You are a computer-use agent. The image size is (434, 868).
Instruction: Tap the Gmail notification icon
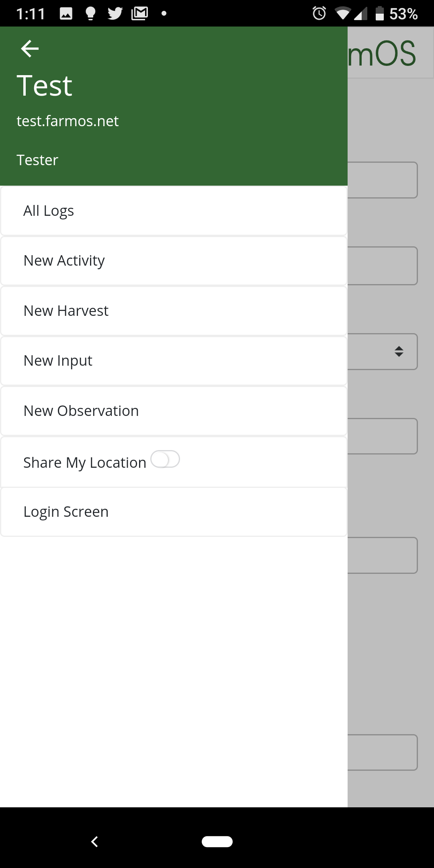[x=139, y=13]
